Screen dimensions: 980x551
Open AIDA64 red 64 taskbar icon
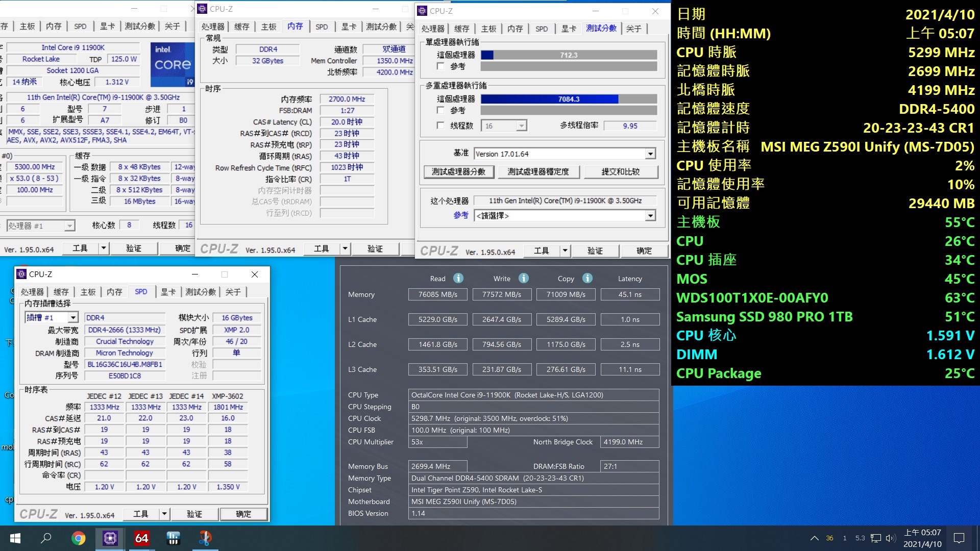pos(141,538)
